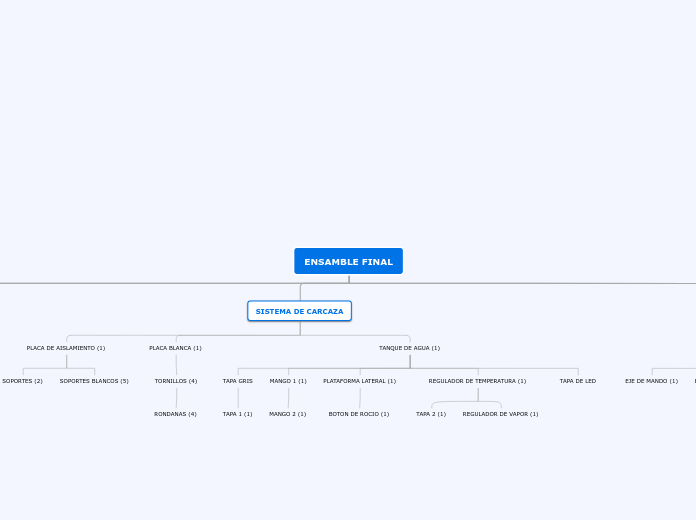Select the TANQUE DE AGUA (1) node

tap(409, 348)
